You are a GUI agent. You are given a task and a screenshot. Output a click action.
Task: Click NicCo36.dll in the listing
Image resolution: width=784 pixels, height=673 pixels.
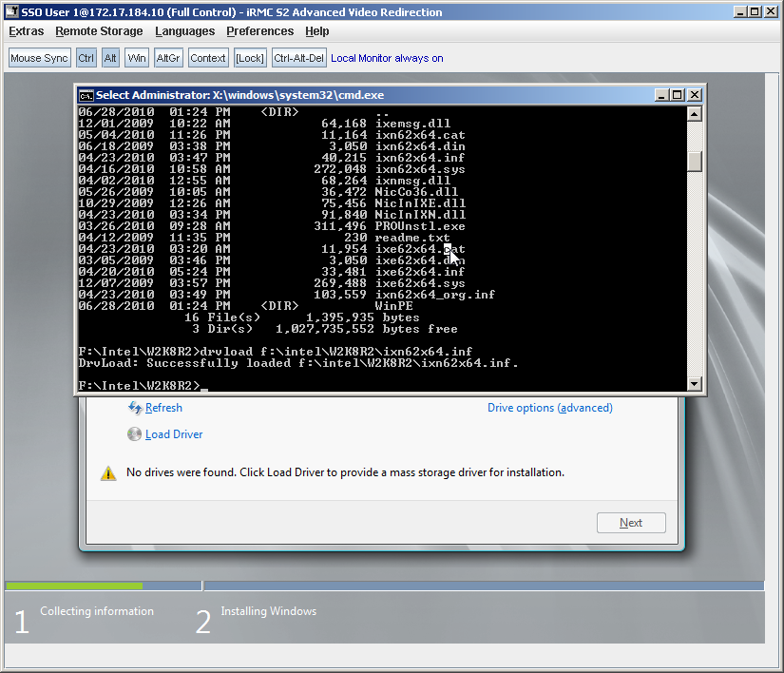pyautogui.click(x=416, y=192)
